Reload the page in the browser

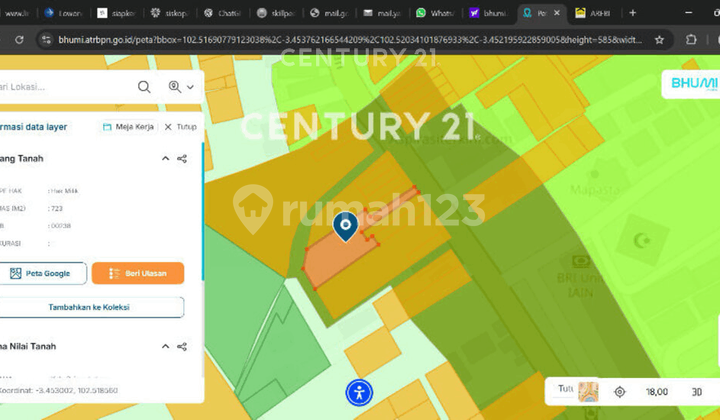click(x=19, y=40)
